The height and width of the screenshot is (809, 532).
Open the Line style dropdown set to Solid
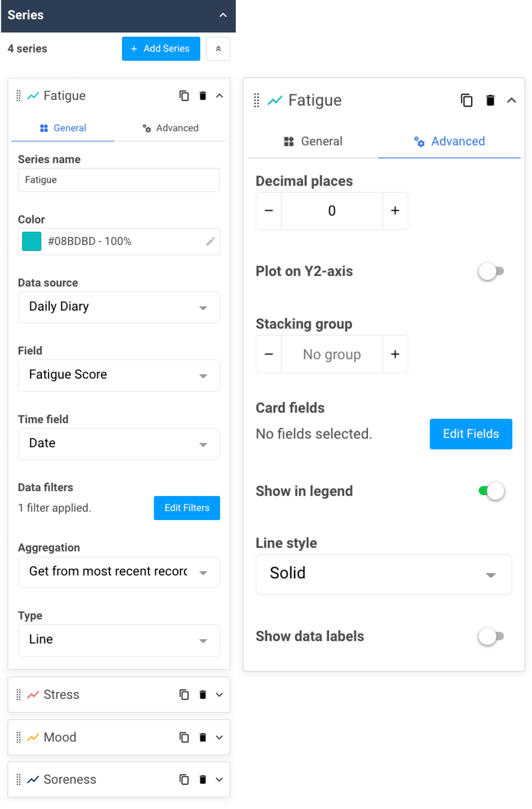[x=384, y=574]
